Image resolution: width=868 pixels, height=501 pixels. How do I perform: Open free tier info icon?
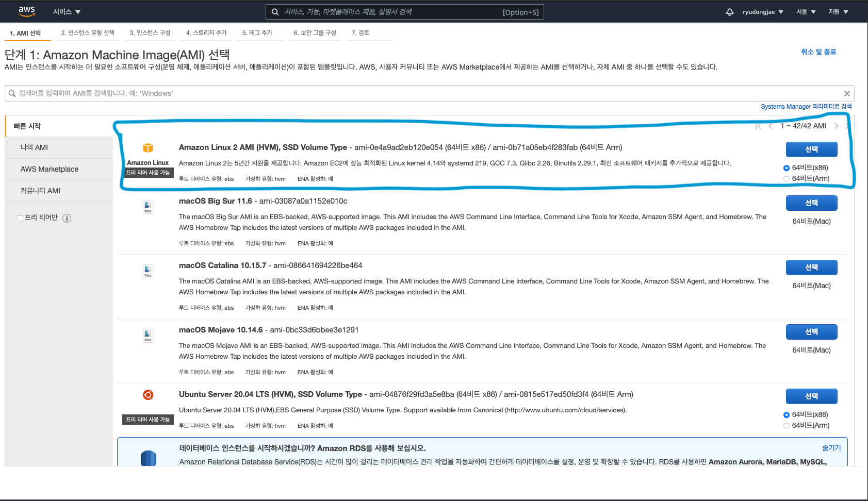click(x=67, y=218)
